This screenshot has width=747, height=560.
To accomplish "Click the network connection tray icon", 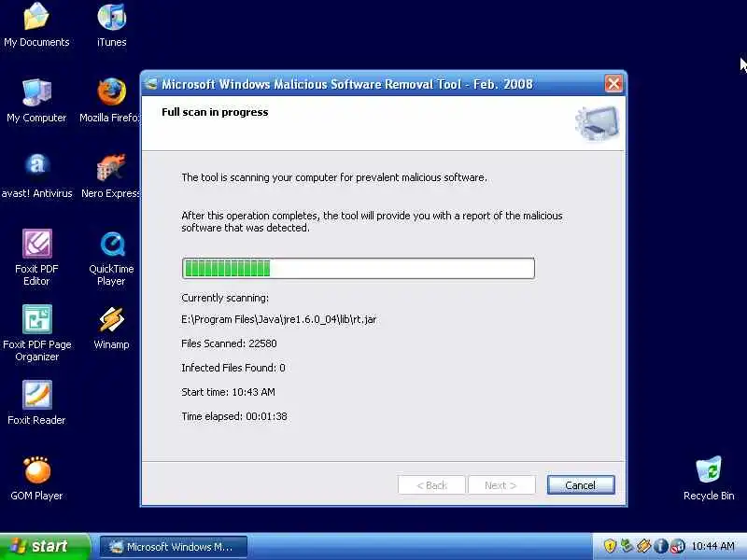I will (626, 546).
